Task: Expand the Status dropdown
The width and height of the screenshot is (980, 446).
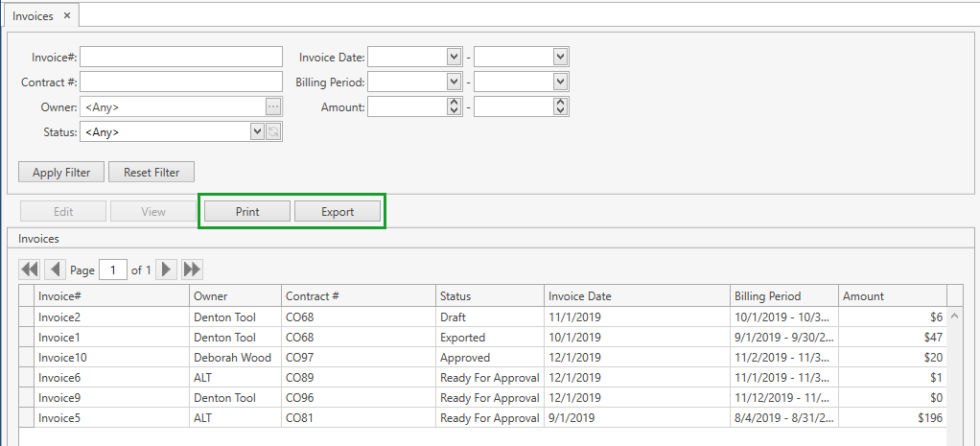Action: click(x=257, y=131)
